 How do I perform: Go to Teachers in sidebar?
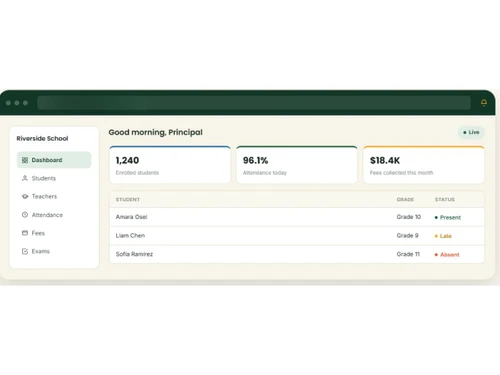(x=54, y=196)
